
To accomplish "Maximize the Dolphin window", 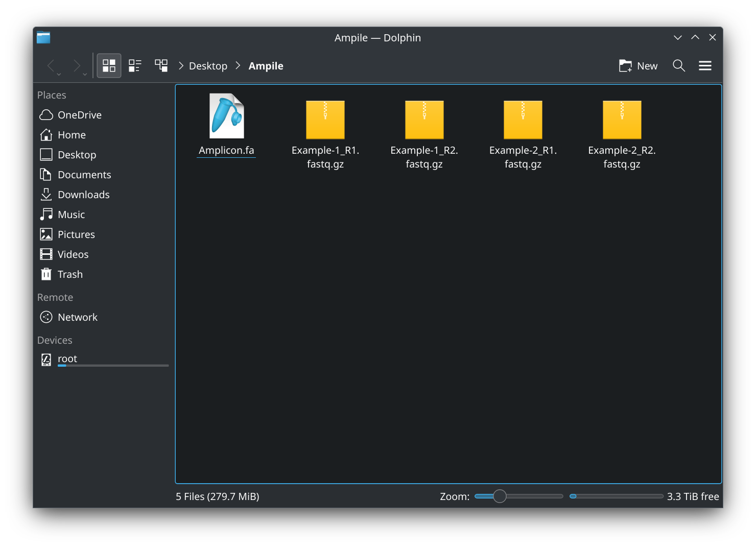I will click(x=695, y=37).
